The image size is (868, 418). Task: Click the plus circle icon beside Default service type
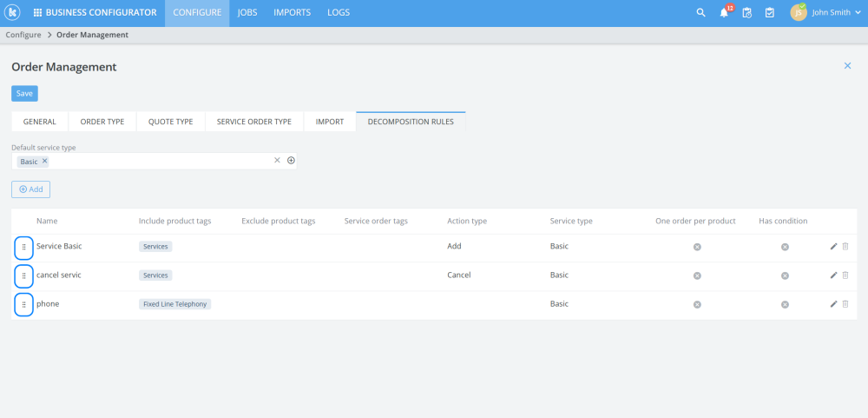[x=291, y=160]
